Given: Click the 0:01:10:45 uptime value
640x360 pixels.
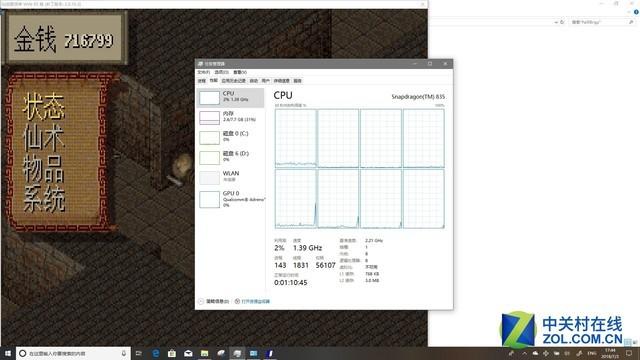Looking at the screenshot, I should click(x=291, y=282).
